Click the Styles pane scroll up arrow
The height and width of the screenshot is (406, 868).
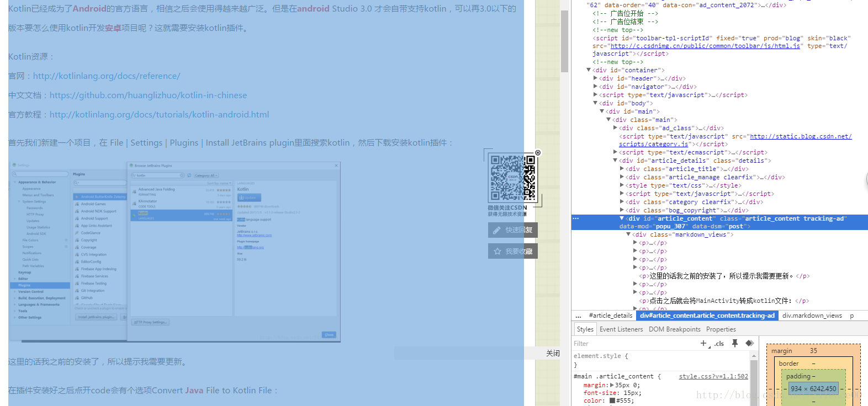[x=754, y=356]
